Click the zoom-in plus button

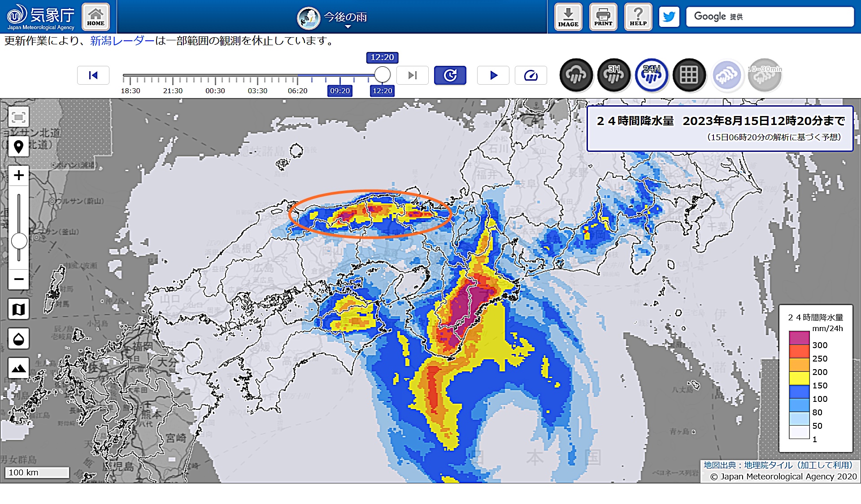pyautogui.click(x=18, y=175)
